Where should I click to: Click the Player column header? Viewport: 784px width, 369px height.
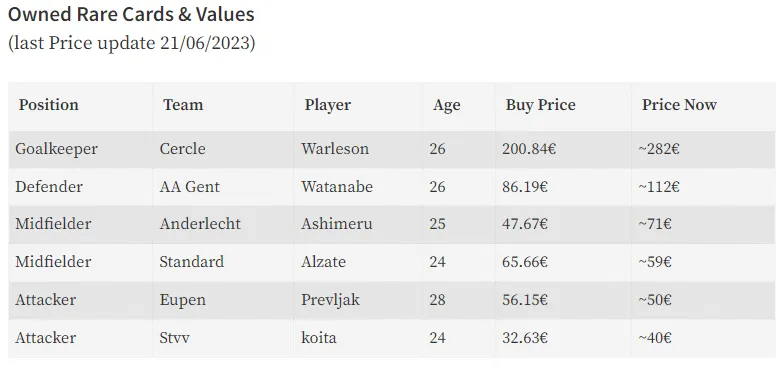pyautogui.click(x=328, y=105)
